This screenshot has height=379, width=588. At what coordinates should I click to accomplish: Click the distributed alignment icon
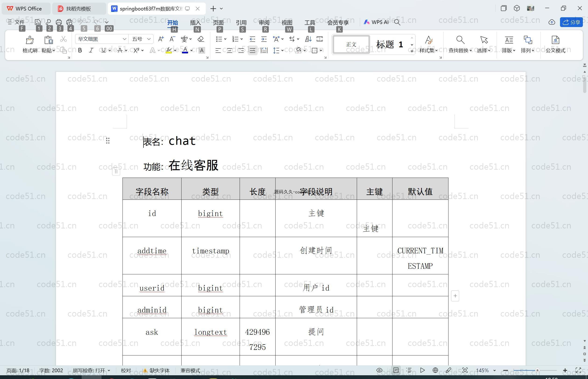pos(264,50)
